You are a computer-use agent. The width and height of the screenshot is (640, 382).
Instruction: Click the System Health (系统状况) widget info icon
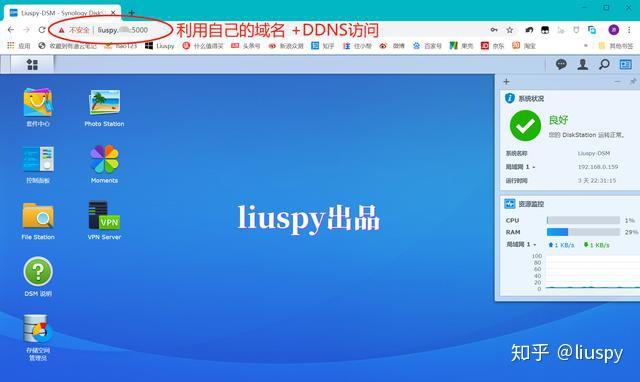(509, 98)
